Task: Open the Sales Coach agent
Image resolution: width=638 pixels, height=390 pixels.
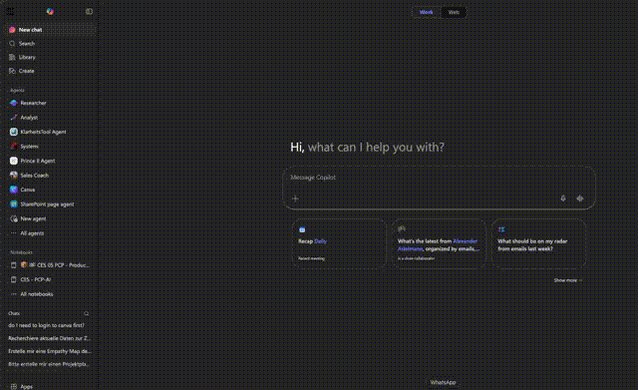Action: click(50, 175)
